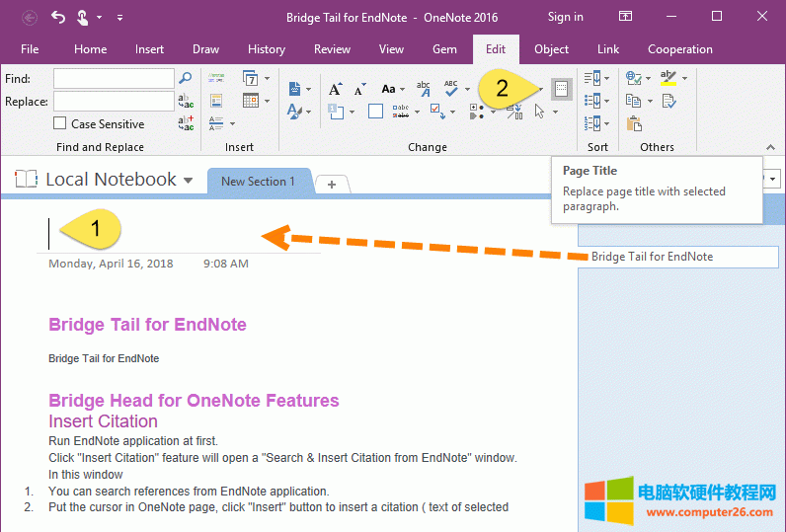
Task: Select Bridge Tail for EndNote page entry
Action: tap(652, 257)
